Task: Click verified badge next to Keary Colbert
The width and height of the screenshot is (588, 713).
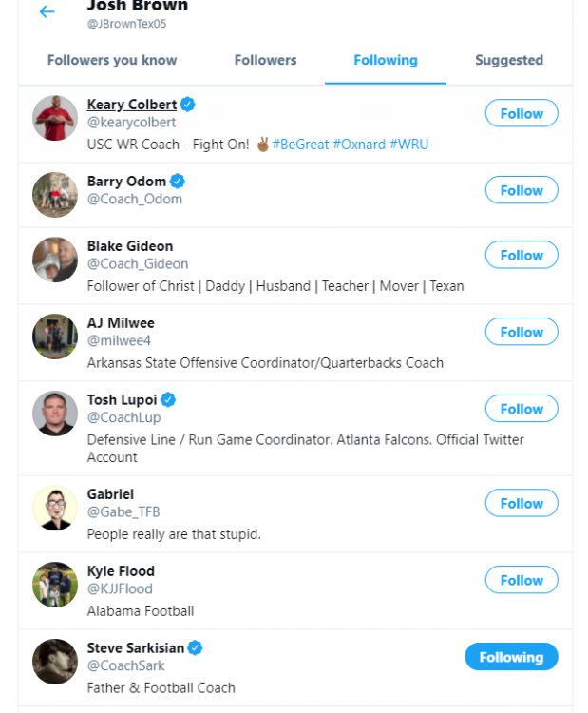Action: click(x=189, y=105)
